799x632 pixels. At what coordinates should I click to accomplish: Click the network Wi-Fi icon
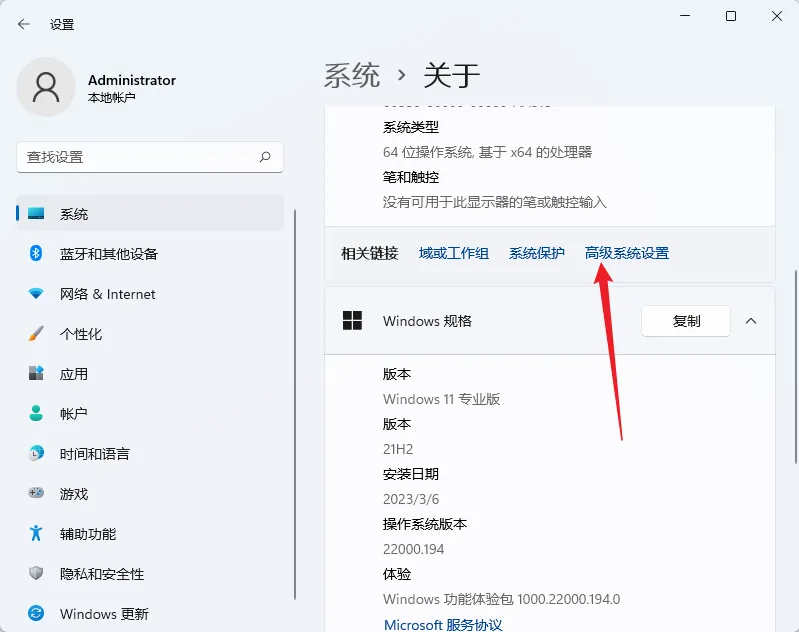point(36,294)
